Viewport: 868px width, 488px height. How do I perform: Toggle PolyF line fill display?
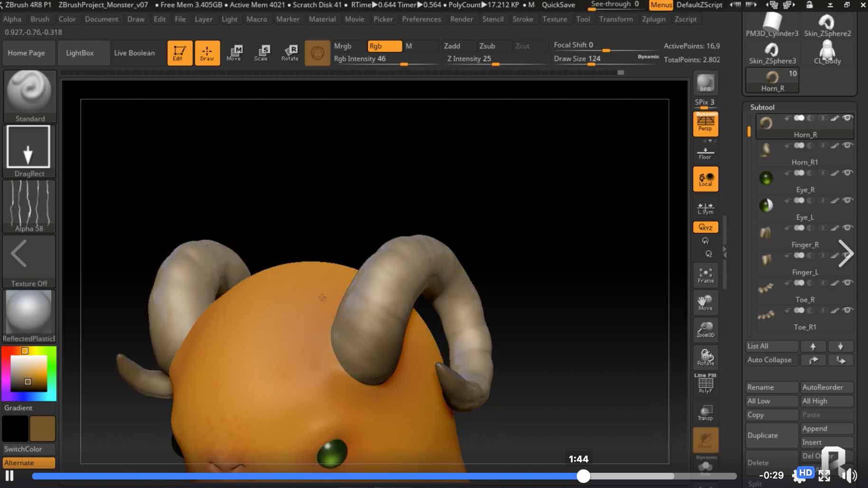pyautogui.click(x=705, y=384)
